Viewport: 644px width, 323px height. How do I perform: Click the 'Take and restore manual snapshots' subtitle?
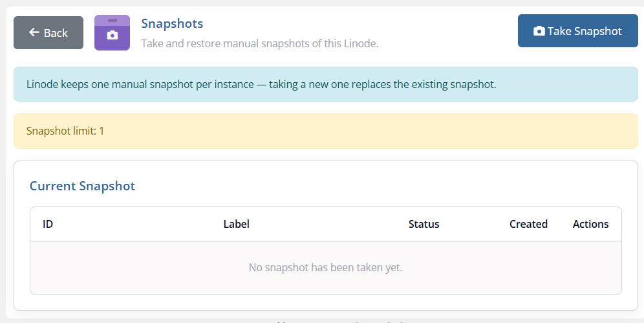[x=259, y=43]
